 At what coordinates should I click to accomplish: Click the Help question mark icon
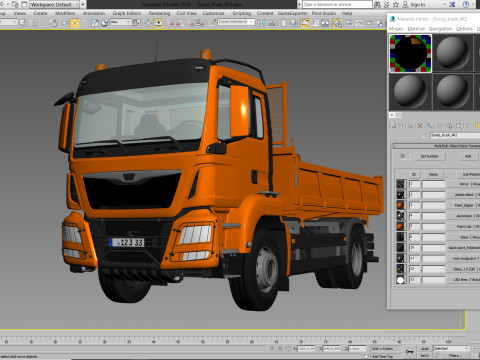466,4
